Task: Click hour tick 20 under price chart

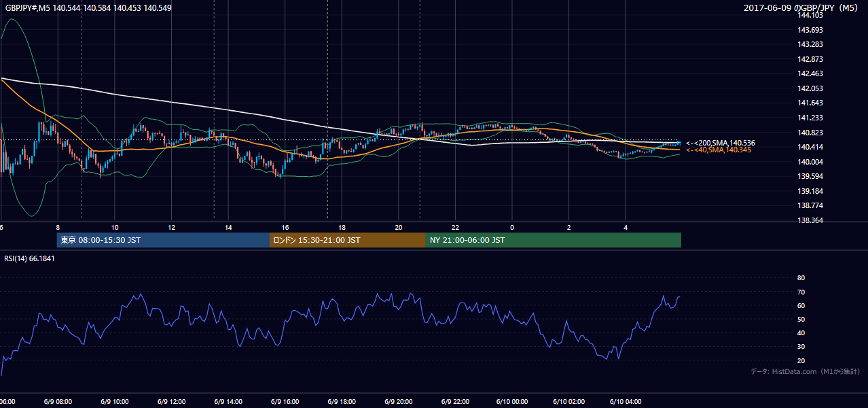Action: (398, 228)
